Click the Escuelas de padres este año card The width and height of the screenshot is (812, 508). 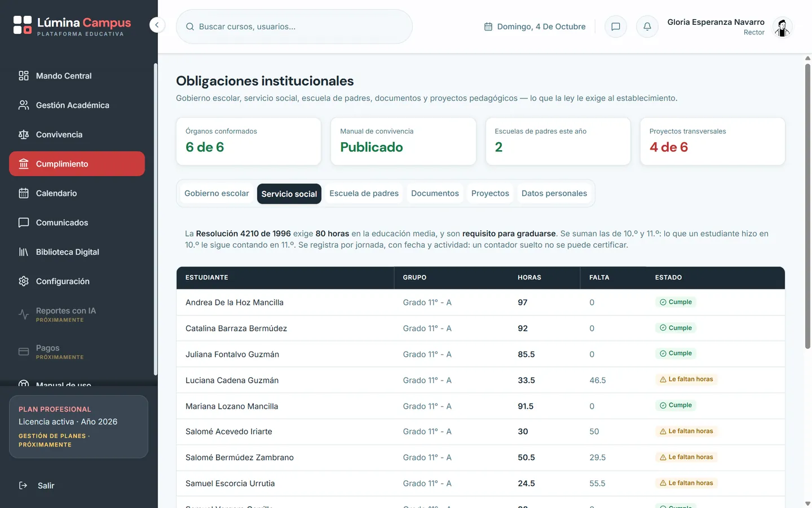tap(558, 141)
